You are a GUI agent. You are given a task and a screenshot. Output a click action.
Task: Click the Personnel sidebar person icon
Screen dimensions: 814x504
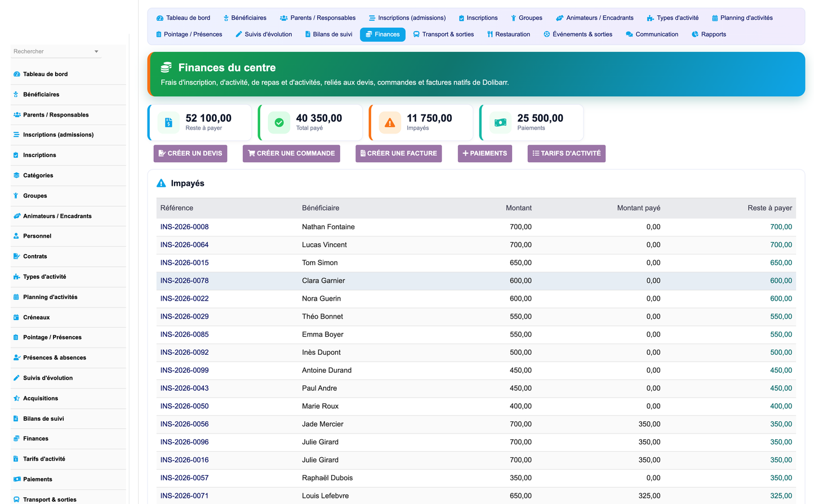16,236
